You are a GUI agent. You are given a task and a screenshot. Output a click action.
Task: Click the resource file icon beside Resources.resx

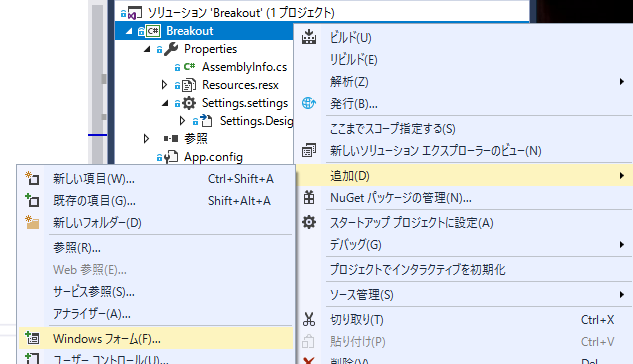pyautogui.click(x=189, y=85)
